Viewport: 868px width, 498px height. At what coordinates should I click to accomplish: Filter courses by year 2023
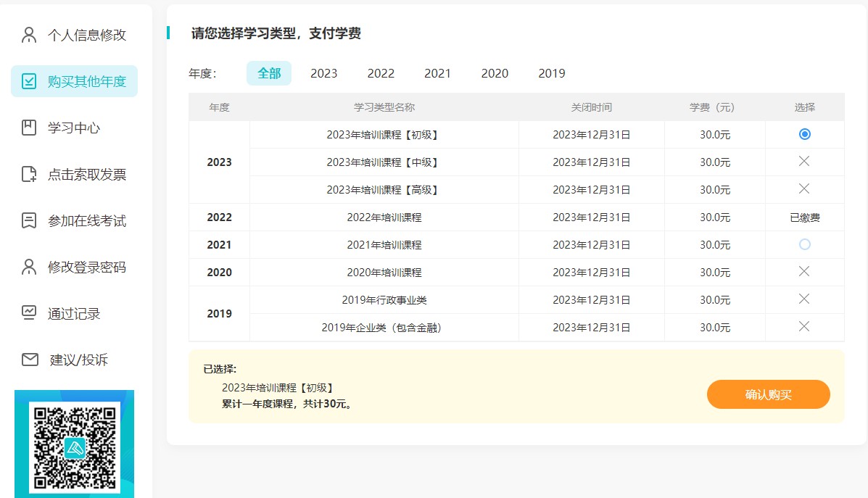pos(323,73)
